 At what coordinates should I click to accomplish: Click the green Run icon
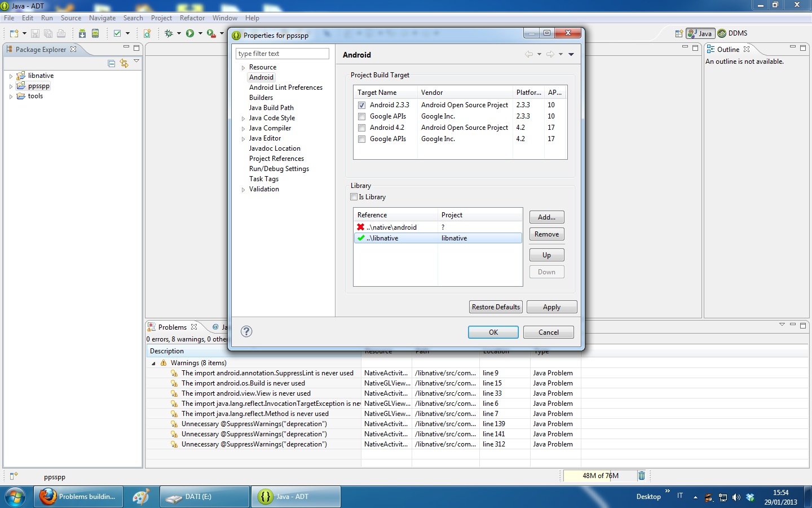[x=190, y=33]
